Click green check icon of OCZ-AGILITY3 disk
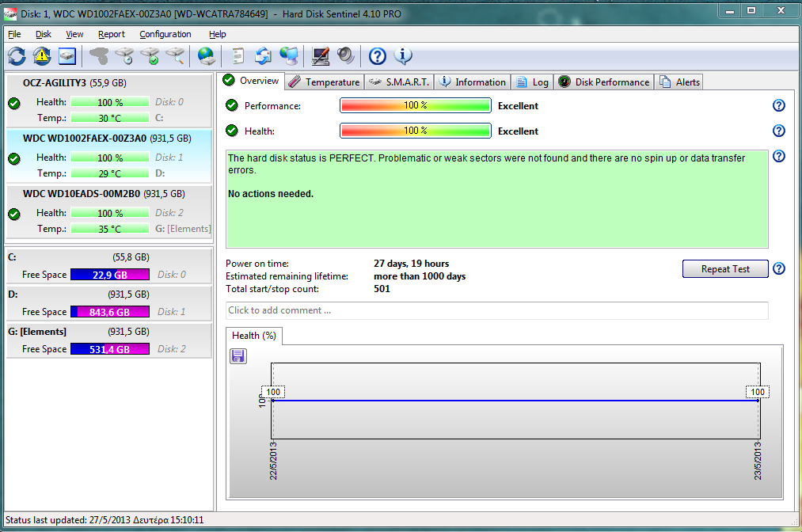Screen dimensions: 802x532 click(x=14, y=104)
